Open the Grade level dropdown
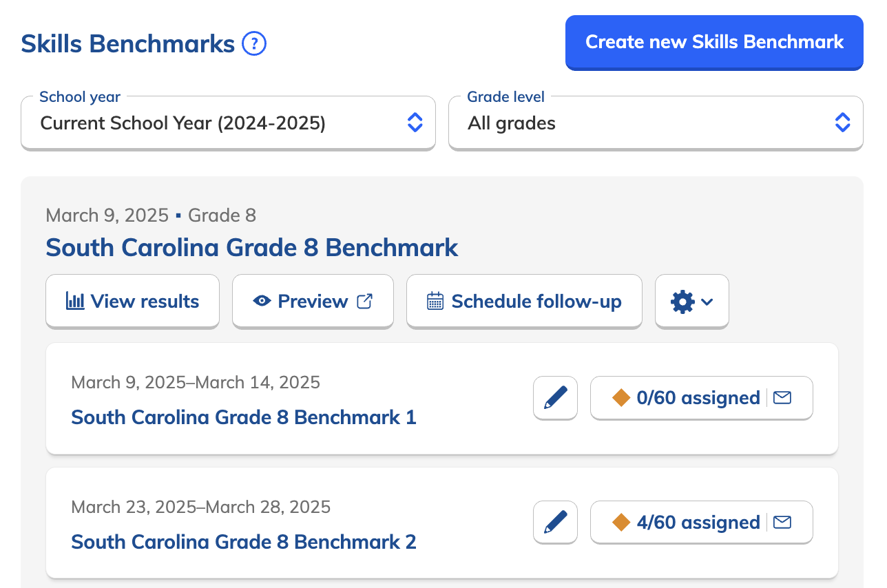Screen dimensions: 887x588 (656, 123)
